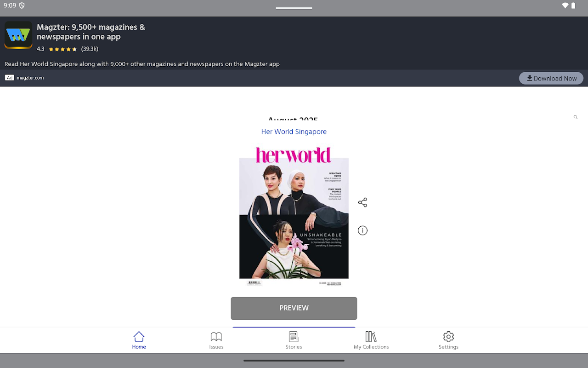Tap the battery status icon

[x=573, y=6]
